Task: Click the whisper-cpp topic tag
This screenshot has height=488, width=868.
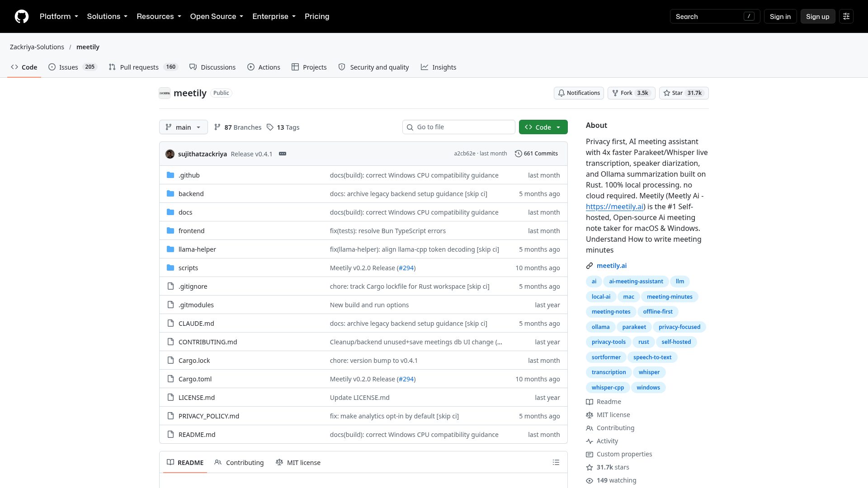Action: [x=608, y=388]
